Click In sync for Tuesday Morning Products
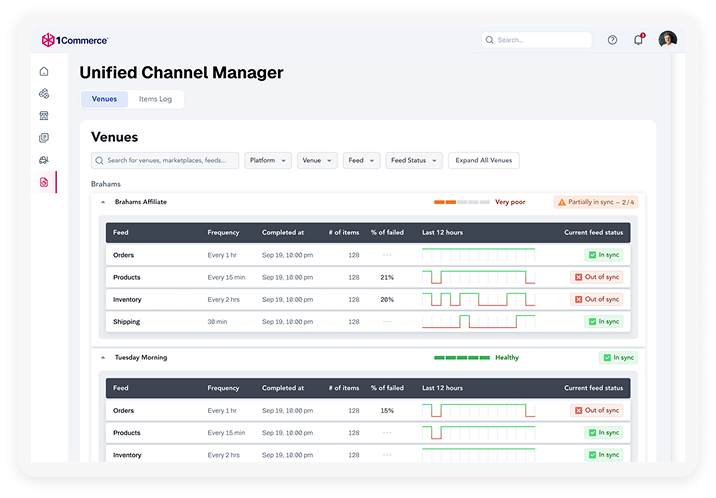Screen dimensions: 716x498 pos(604,433)
